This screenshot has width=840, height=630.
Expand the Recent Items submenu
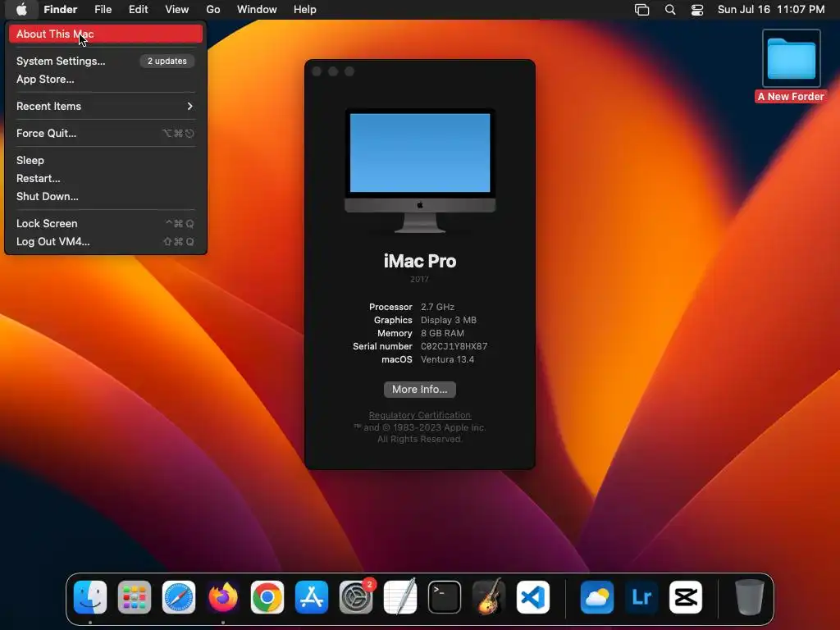coord(105,106)
